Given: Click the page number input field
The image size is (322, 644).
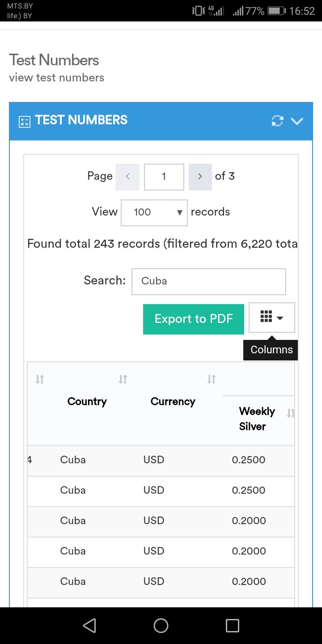Looking at the screenshot, I should (x=164, y=177).
